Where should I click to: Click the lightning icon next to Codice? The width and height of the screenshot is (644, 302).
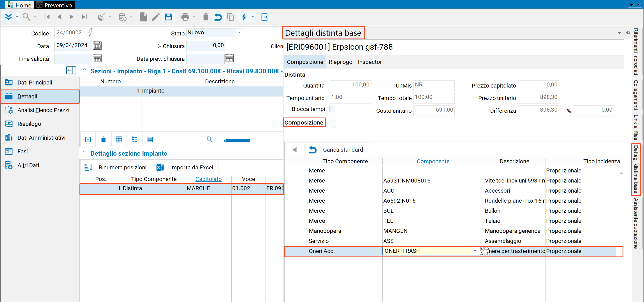(90, 33)
